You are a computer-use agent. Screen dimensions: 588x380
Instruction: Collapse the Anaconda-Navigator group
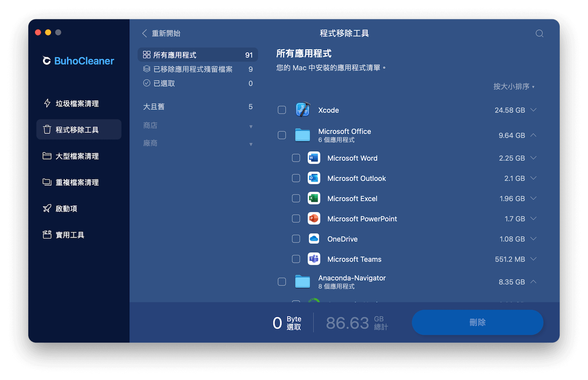coord(534,282)
